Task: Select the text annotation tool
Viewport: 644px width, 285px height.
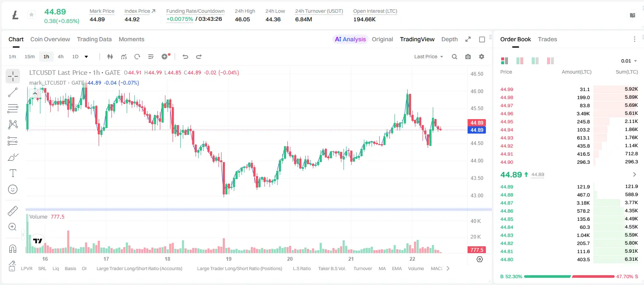Action: tap(13, 173)
